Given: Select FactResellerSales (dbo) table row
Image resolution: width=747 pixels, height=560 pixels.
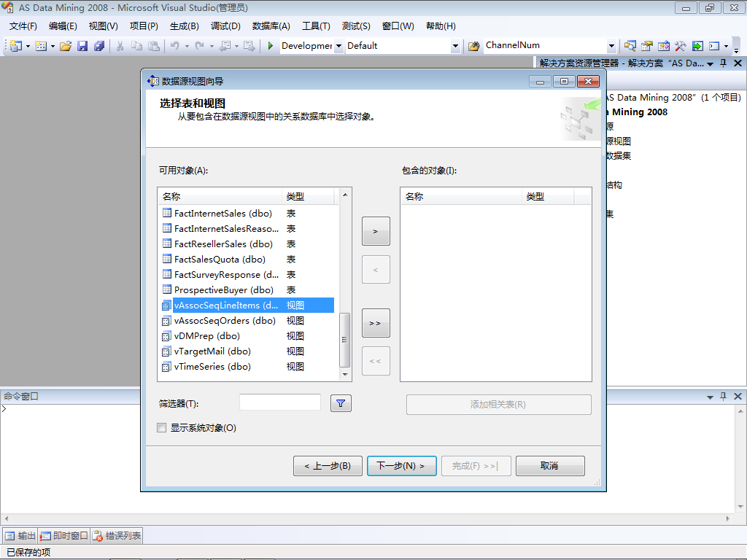Looking at the screenshot, I should pyautogui.click(x=247, y=244).
